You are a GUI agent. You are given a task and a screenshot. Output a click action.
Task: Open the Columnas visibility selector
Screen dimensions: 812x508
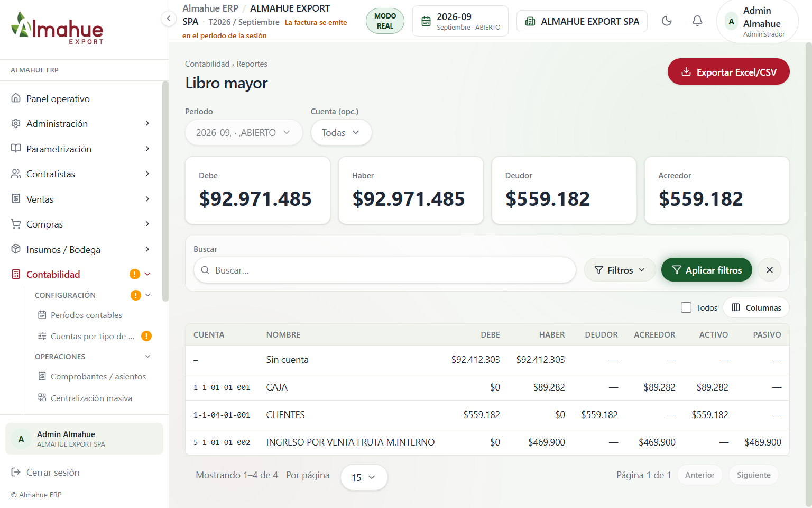tap(756, 307)
